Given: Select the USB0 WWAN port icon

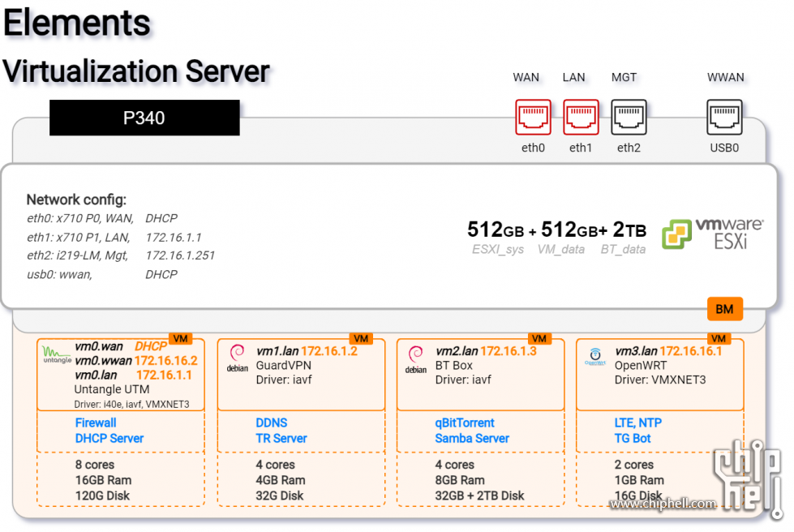Looking at the screenshot, I should tap(724, 117).
